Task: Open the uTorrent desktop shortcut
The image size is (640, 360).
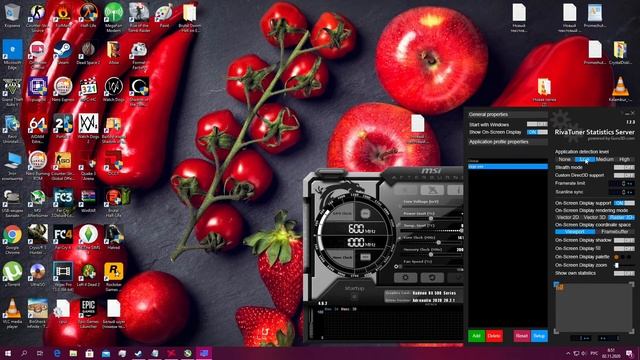Action: pyautogui.click(x=12, y=274)
